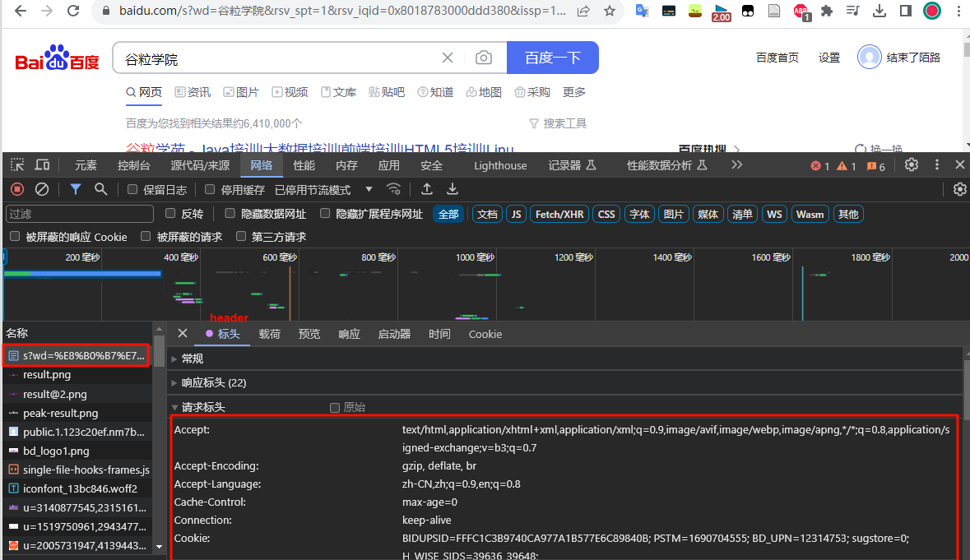
Task: Stop recording network log
Action: [x=17, y=189]
